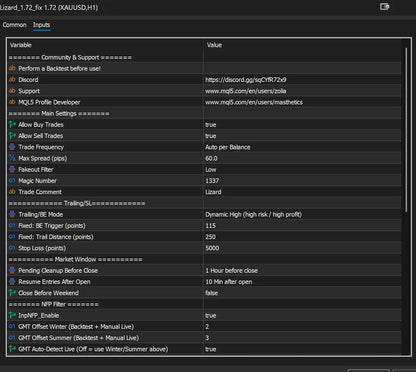Select the 'Market Window' section row

coord(204,259)
